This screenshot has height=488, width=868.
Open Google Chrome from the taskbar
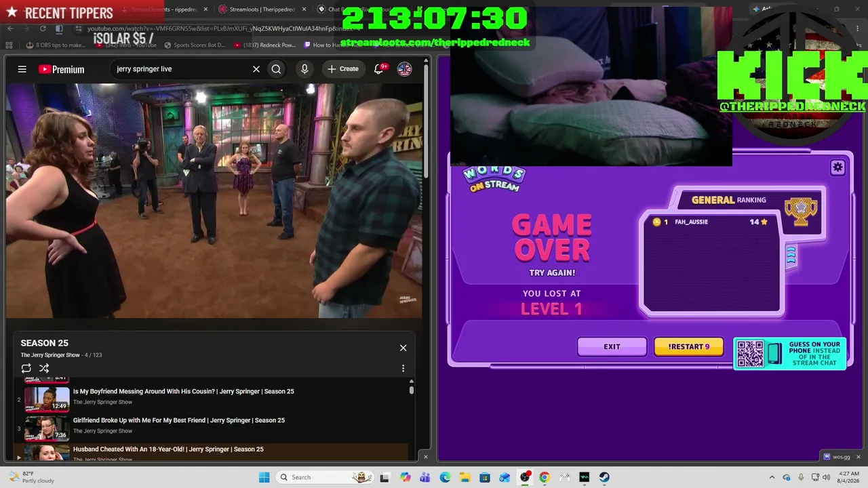(545, 477)
